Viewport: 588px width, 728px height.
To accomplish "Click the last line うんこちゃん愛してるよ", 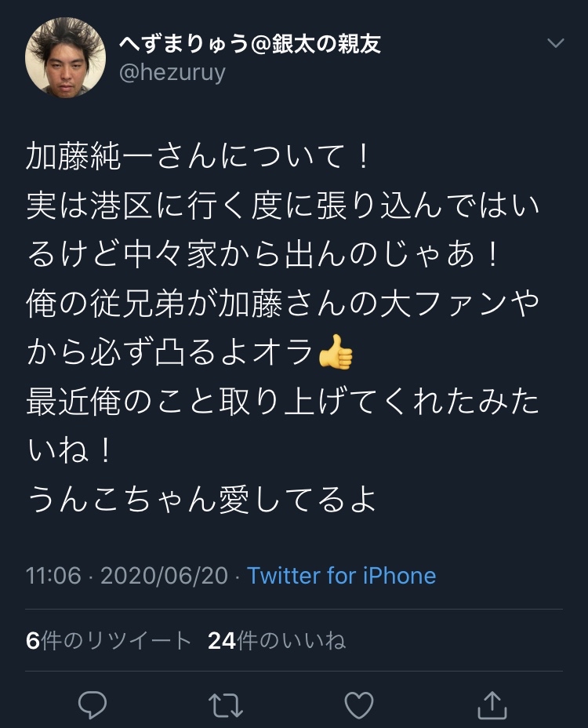I will (201, 500).
